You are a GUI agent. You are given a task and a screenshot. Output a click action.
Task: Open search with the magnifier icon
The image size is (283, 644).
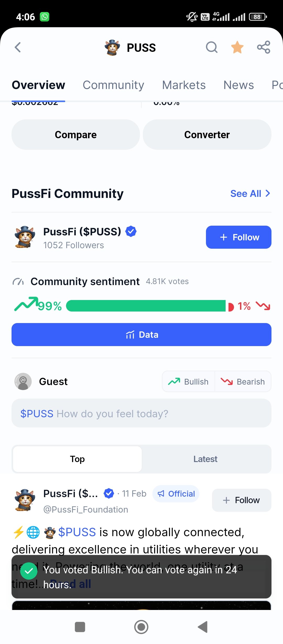212,47
